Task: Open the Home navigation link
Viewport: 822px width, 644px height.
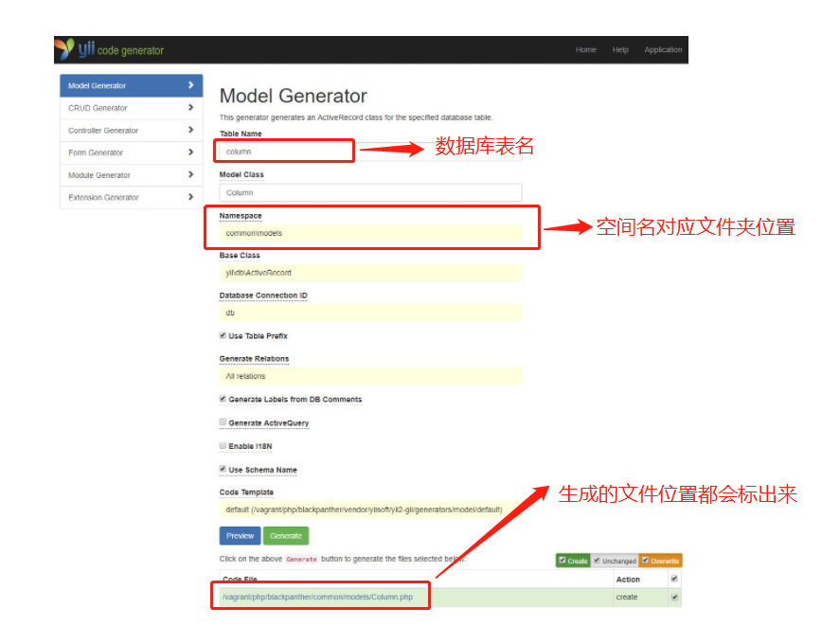Action: 585,50
